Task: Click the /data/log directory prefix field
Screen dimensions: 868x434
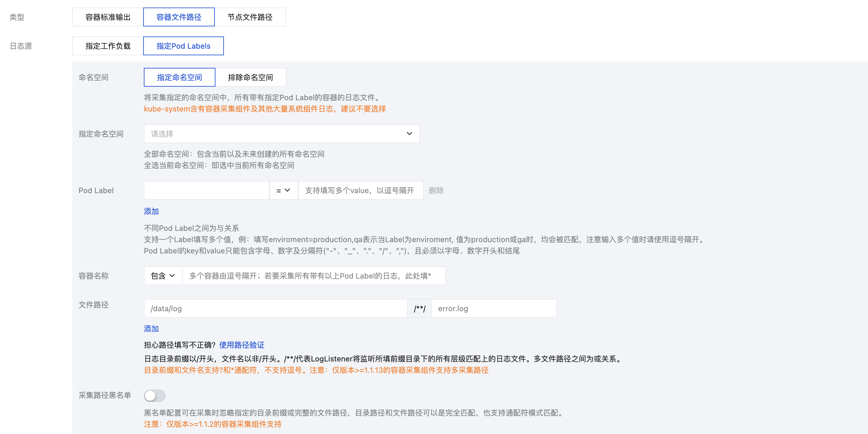Action: (275, 309)
